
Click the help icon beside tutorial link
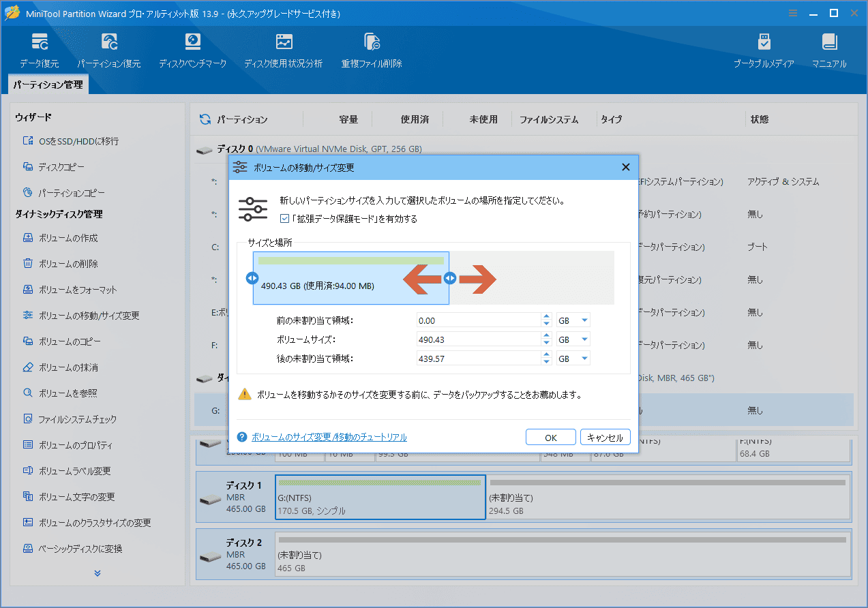pos(241,438)
